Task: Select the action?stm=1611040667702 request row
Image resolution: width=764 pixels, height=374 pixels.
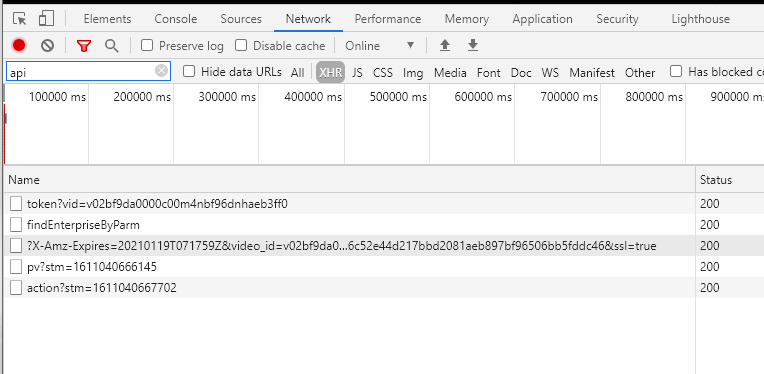Action: [349, 287]
